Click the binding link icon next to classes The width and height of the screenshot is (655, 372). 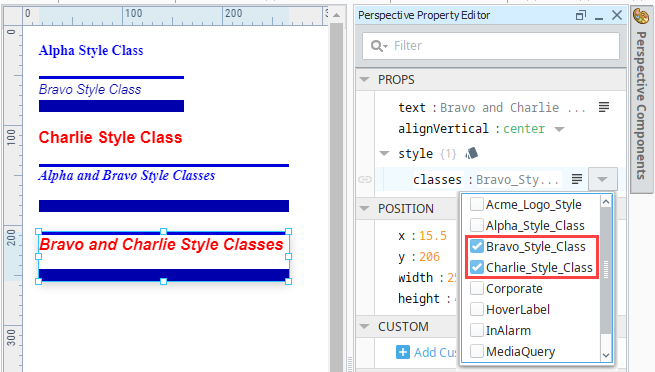365,180
